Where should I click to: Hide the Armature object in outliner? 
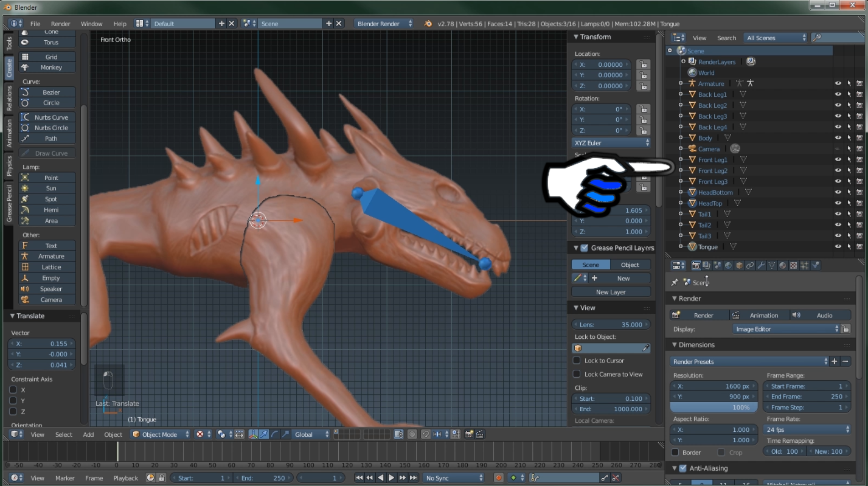tap(838, 83)
